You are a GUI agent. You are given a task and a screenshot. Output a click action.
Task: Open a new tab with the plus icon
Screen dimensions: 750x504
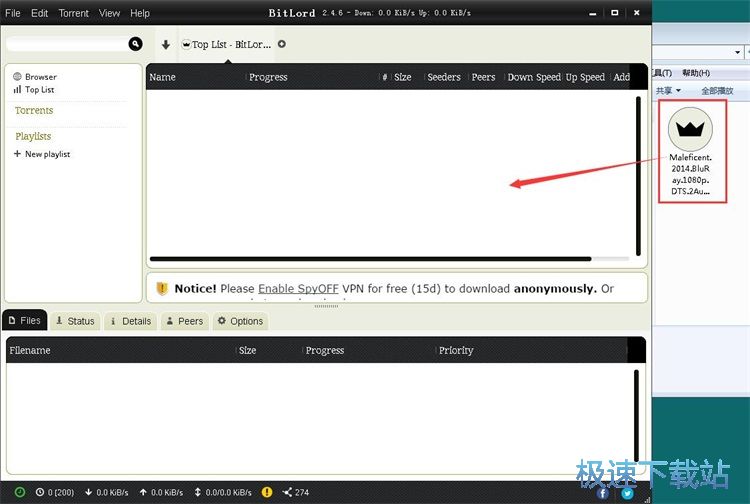(x=282, y=44)
